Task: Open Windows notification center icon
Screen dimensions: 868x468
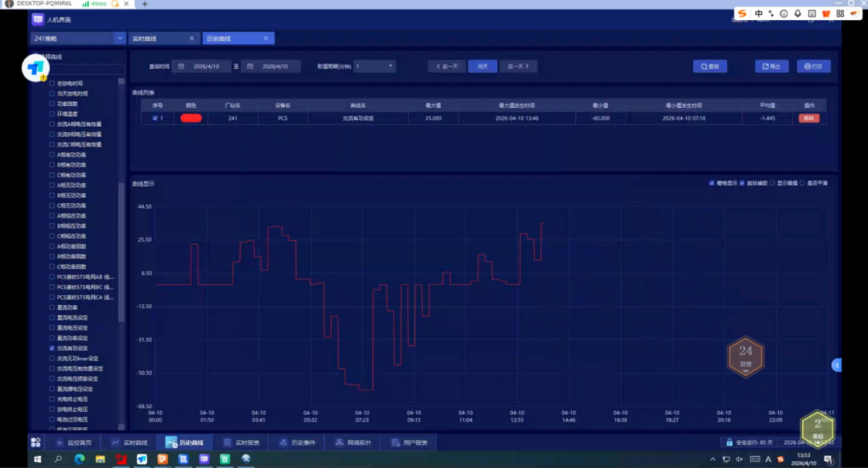Action: click(x=828, y=459)
